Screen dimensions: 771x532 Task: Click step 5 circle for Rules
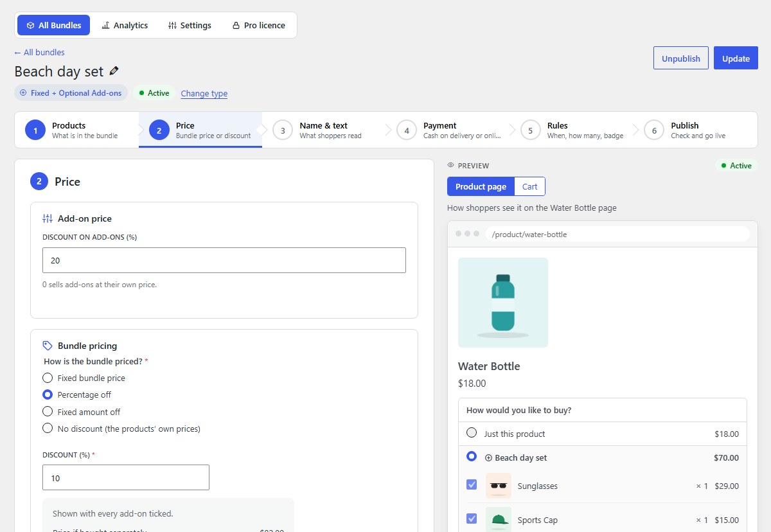[x=531, y=130]
